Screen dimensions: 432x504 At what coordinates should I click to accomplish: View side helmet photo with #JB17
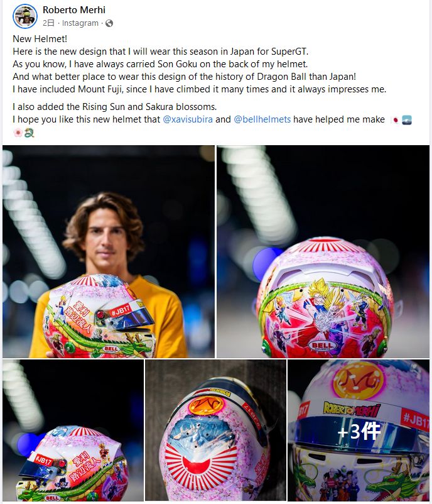click(x=73, y=430)
